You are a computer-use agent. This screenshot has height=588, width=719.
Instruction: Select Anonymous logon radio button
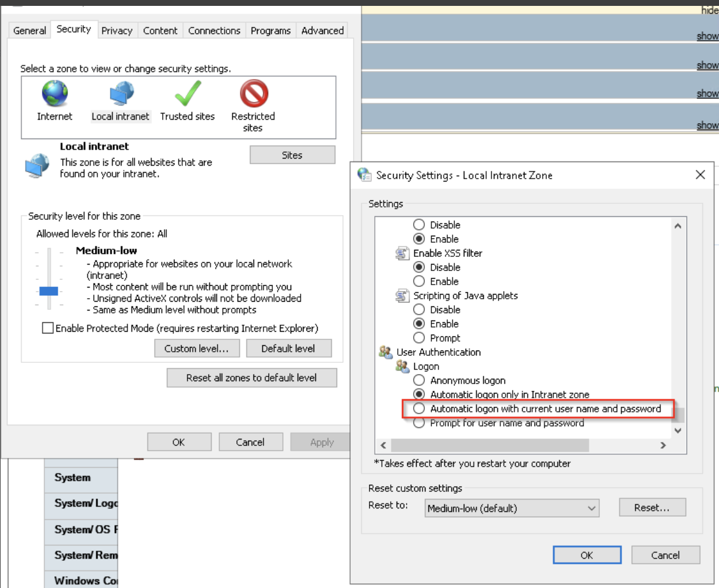419,380
